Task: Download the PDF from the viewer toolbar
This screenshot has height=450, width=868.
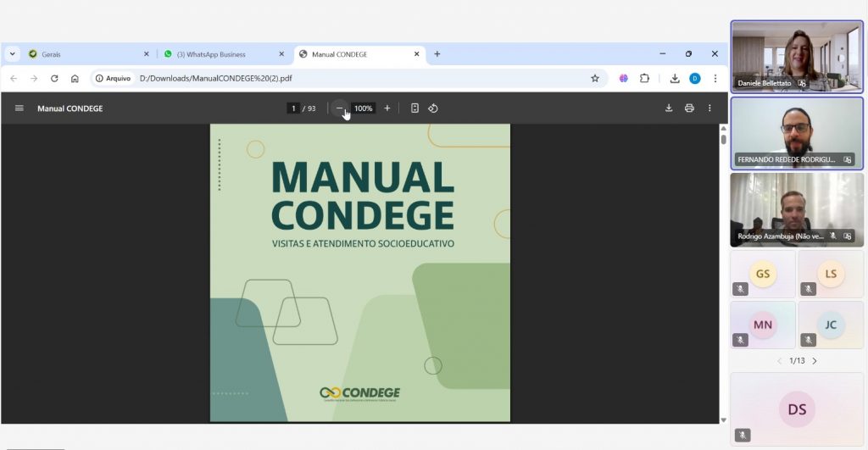Action: (x=669, y=108)
